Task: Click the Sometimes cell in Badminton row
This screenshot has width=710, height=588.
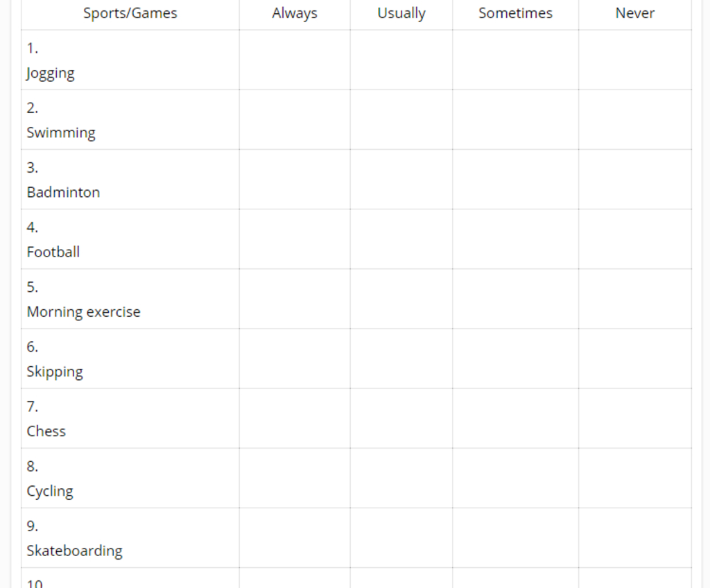Action: point(515,179)
